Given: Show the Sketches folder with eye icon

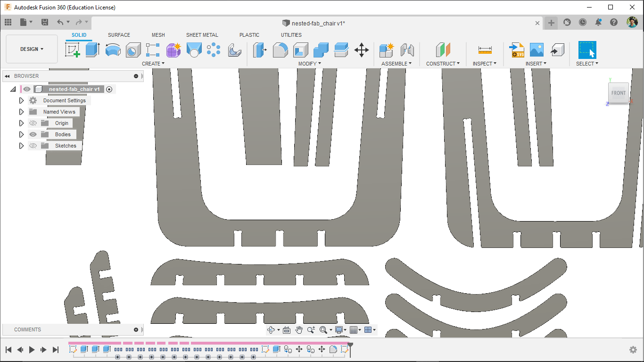Looking at the screenshot, I should coord(33,146).
